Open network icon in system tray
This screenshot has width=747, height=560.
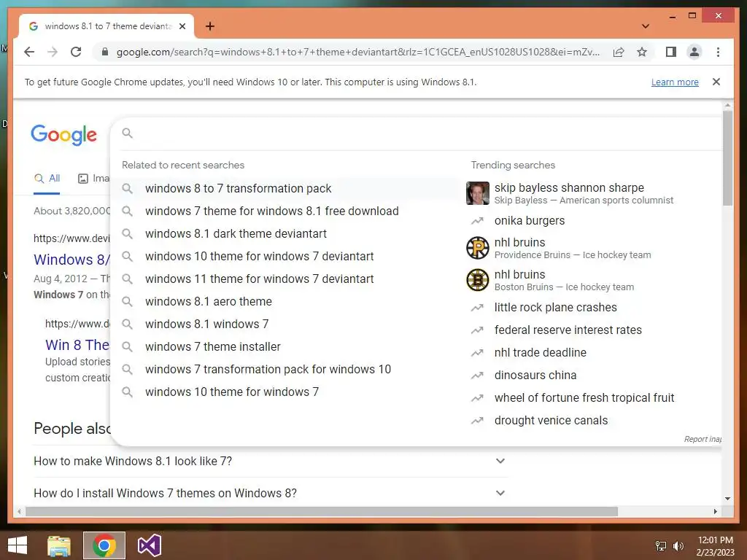pos(660,546)
